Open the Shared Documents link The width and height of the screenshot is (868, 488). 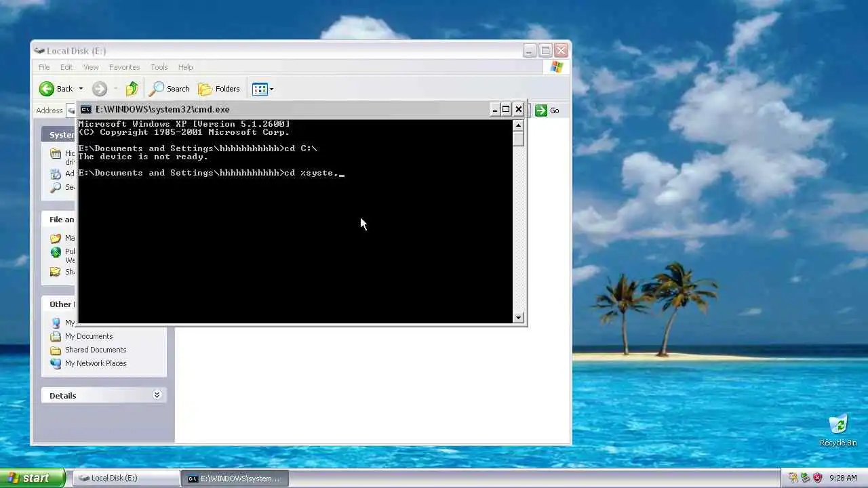(x=96, y=350)
